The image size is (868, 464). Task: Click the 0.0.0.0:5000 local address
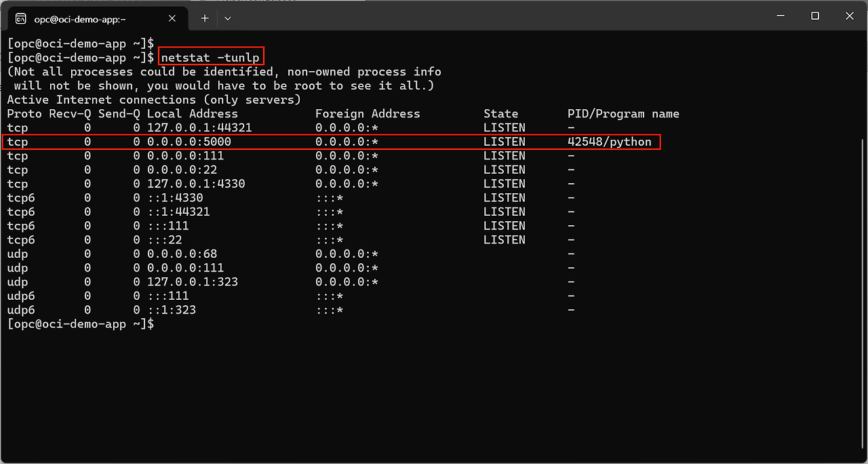189,142
